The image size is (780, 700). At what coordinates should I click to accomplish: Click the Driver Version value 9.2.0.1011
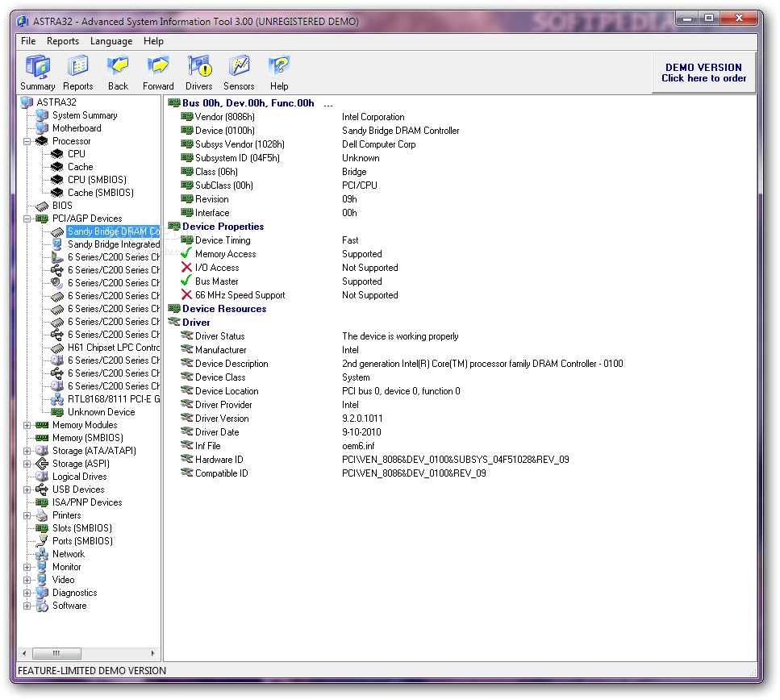pyautogui.click(x=362, y=419)
